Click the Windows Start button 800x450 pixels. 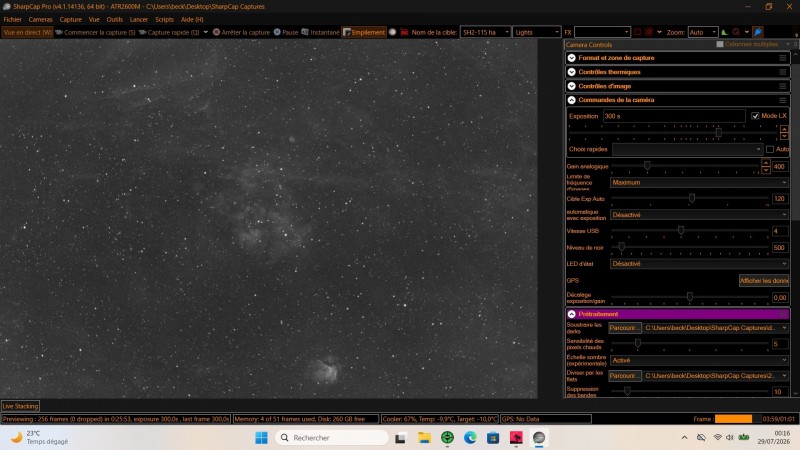tap(261, 438)
